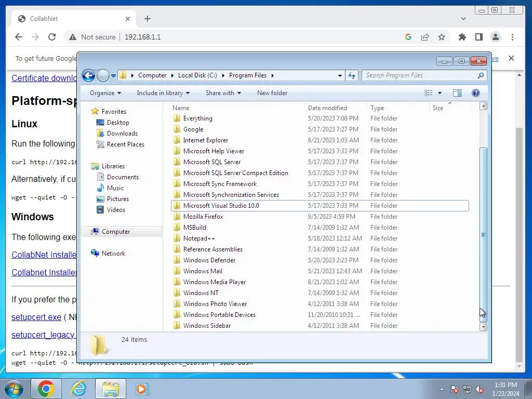Click the search magnifier icon in Explorer

tap(481, 75)
